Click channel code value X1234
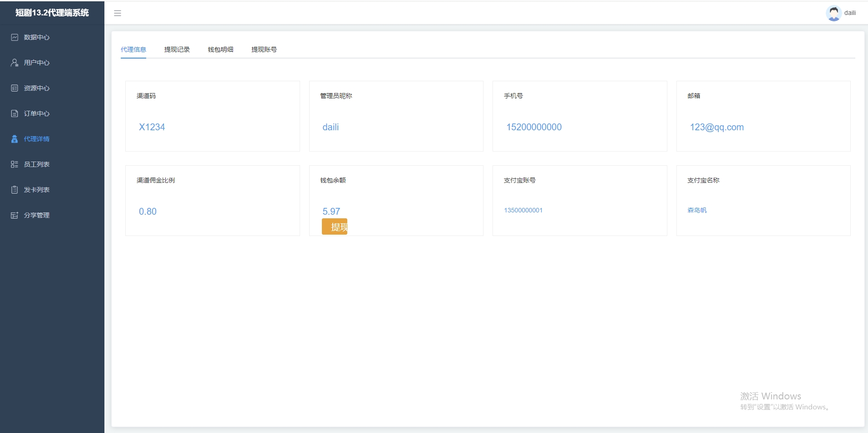The image size is (868, 433). tap(152, 127)
